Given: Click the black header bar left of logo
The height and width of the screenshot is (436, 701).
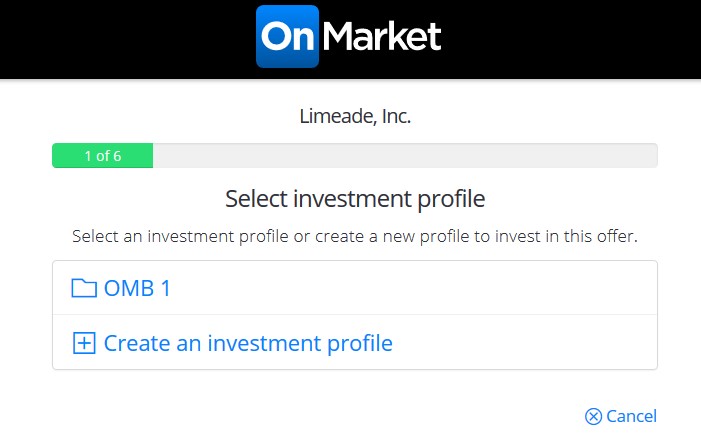Looking at the screenshot, I should click(x=127, y=39).
